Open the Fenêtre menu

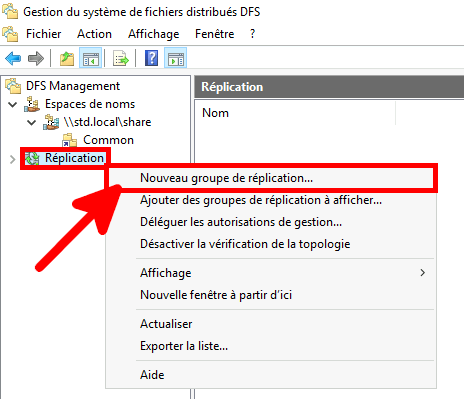(x=215, y=34)
